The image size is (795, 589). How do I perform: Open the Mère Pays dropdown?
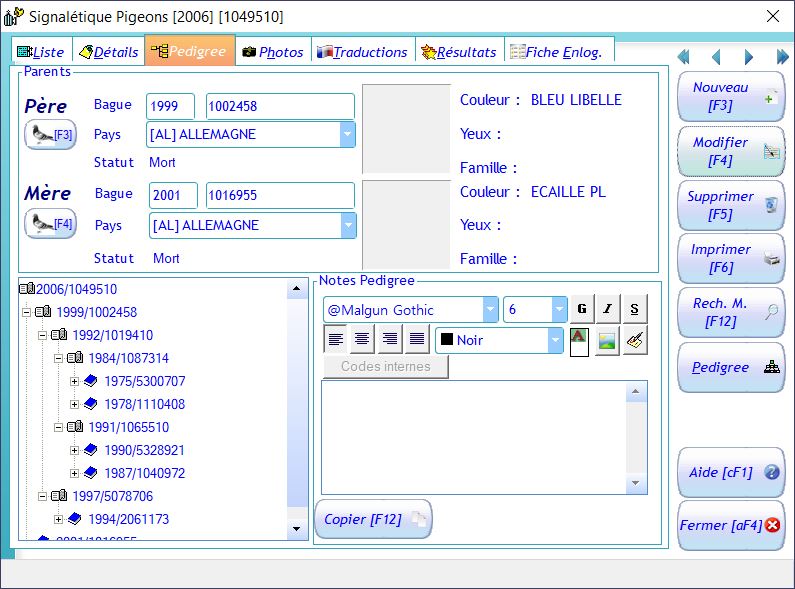pyautogui.click(x=348, y=225)
